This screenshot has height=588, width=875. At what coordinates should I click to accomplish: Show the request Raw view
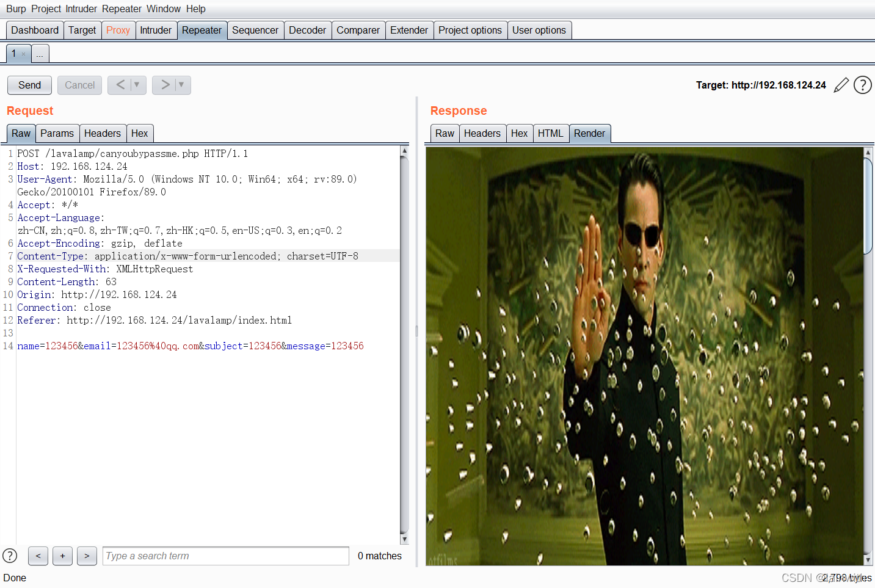point(21,133)
